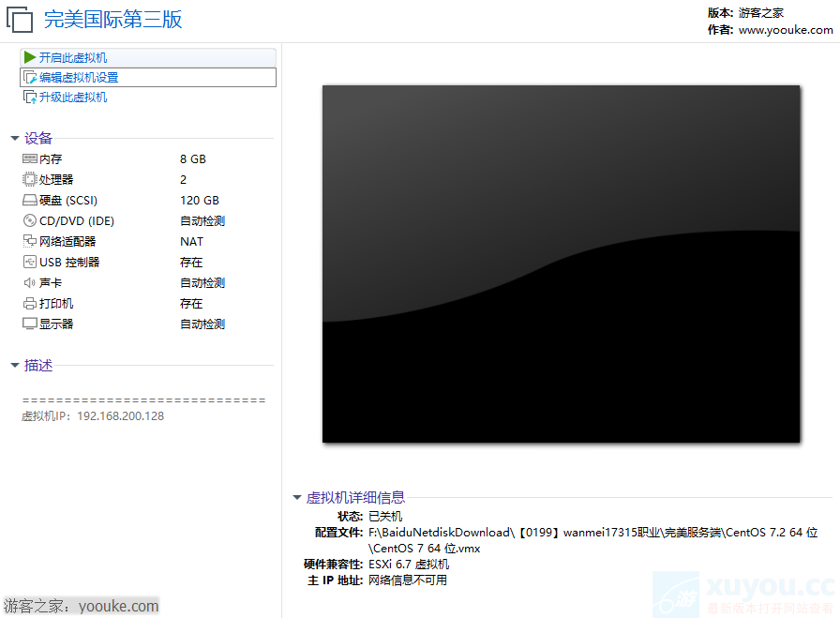Select the USB controller icon
This screenshot has width=840, height=618.
(x=30, y=263)
